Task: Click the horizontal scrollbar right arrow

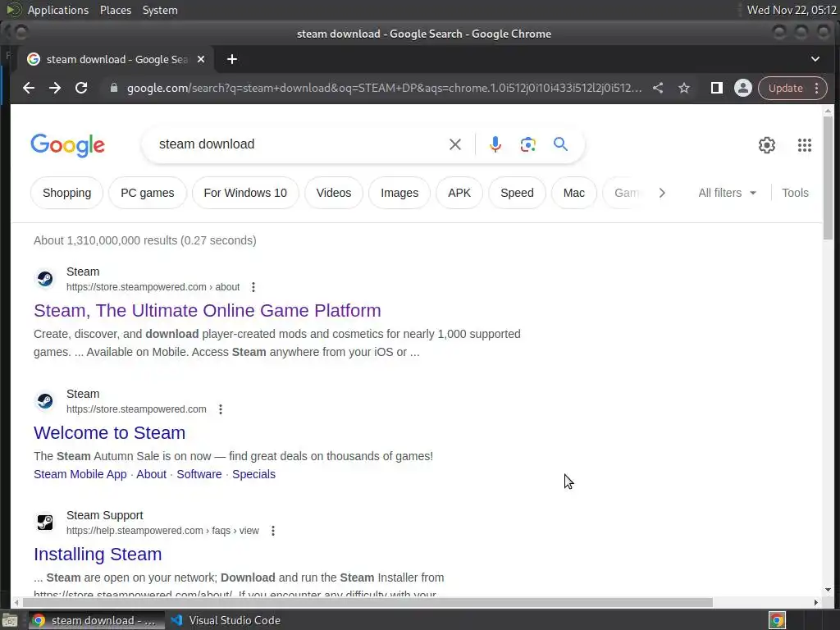Action: coord(816,602)
